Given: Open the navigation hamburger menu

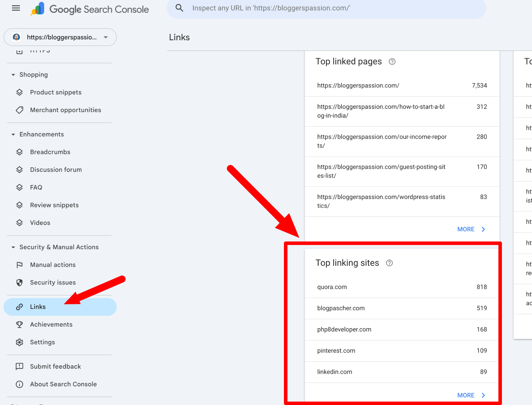Looking at the screenshot, I should (x=16, y=8).
